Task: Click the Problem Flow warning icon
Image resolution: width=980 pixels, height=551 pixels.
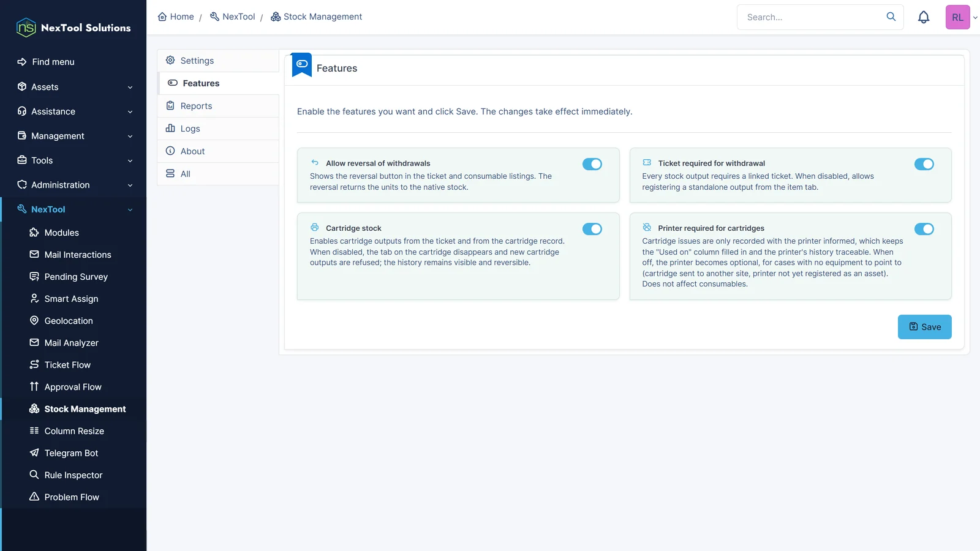Action: [x=34, y=497]
